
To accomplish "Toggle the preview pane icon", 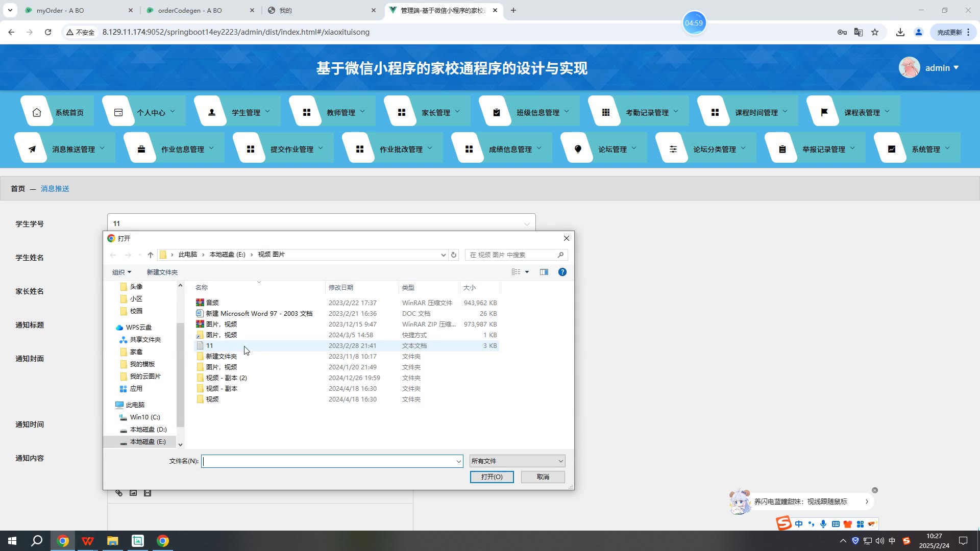I will [544, 272].
